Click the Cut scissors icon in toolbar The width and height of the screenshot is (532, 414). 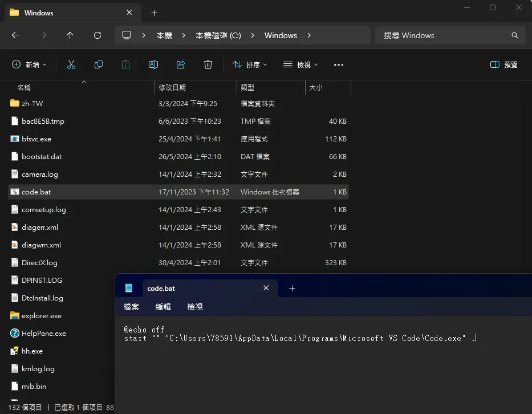(71, 65)
